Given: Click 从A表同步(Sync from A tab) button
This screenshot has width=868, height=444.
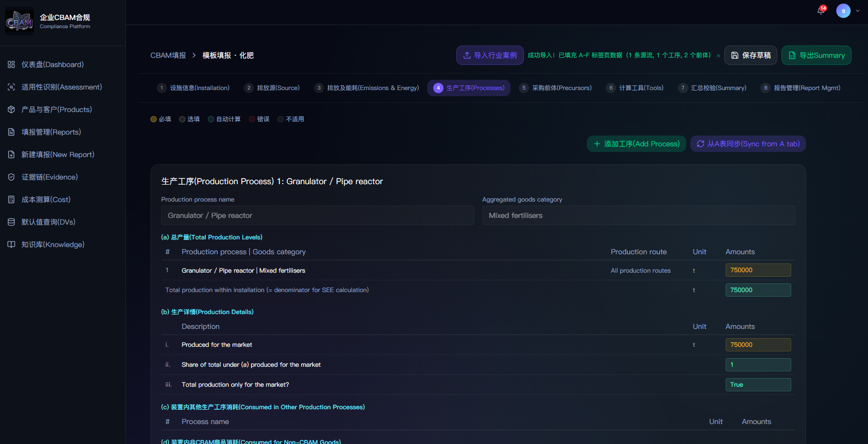Looking at the screenshot, I should click(748, 144).
